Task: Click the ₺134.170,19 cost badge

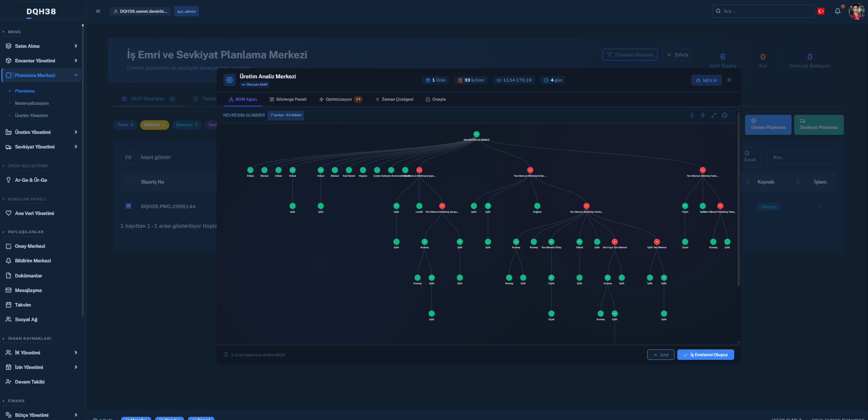Action: 514,80
